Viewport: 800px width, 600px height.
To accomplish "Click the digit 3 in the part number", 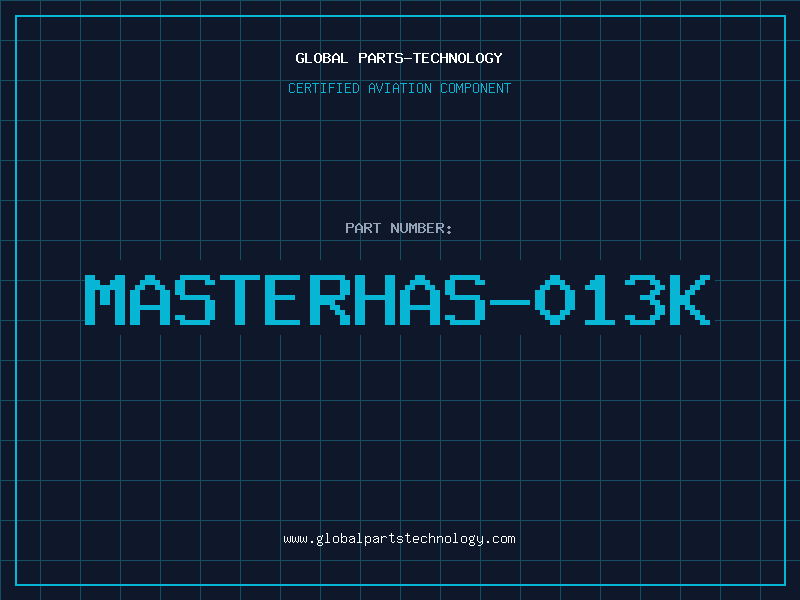I will click(645, 300).
